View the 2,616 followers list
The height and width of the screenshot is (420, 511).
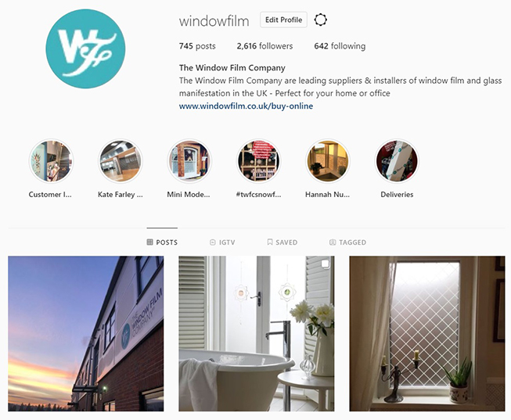[x=264, y=46]
